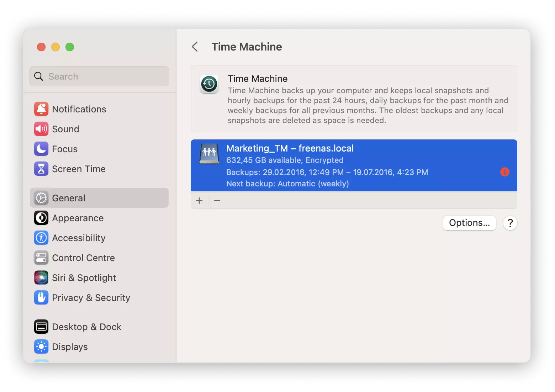Select the General label
Image resolution: width=555 pixels, height=392 pixels.
click(69, 198)
